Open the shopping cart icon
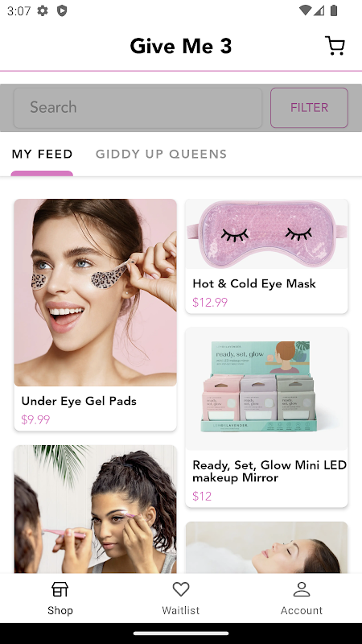 [x=335, y=46]
